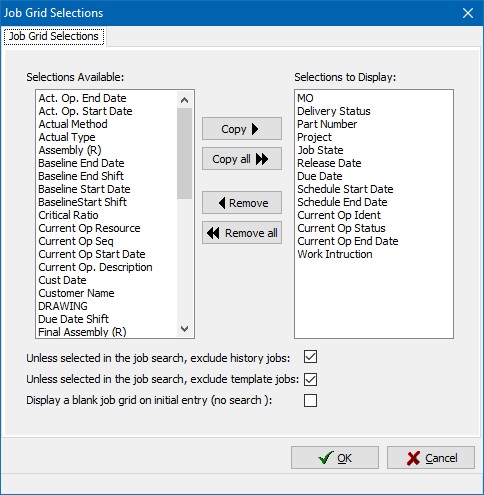Select Schedule Start Date in the display list
This screenshot has width=484, height=495.
tap(345, 189)
